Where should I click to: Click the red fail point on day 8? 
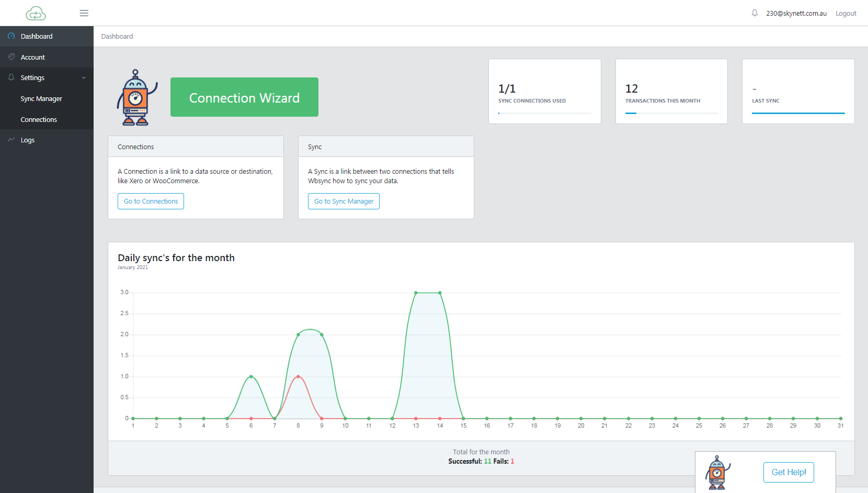298,376
